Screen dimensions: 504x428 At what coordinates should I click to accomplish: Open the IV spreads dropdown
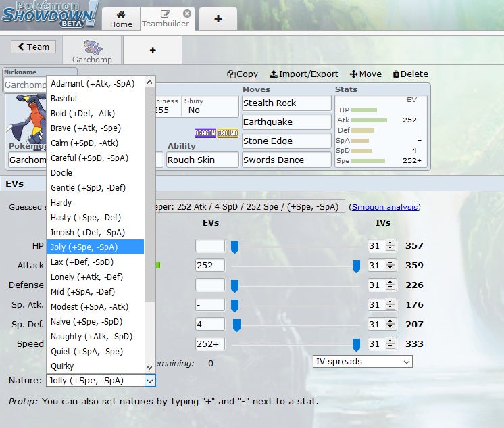(362, 362)
